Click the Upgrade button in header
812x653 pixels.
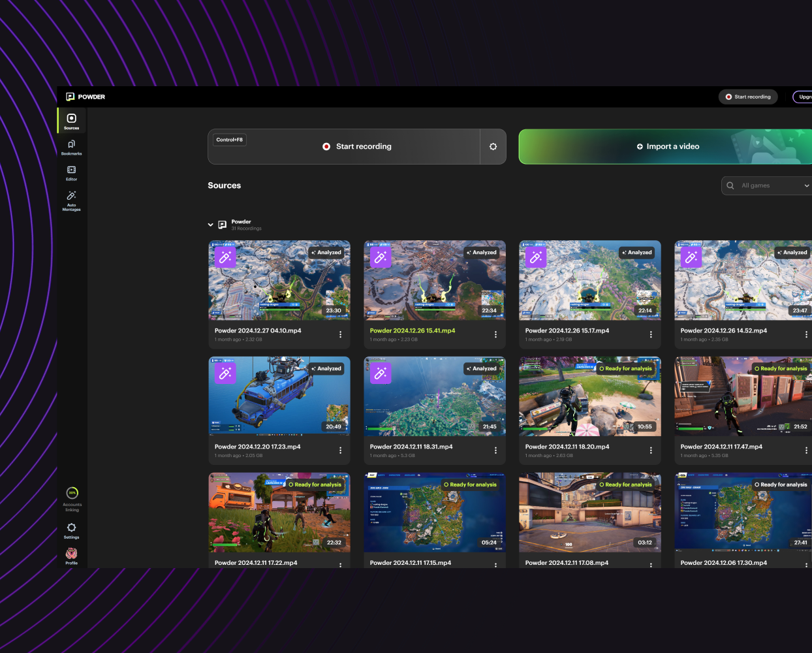point(802,97)
